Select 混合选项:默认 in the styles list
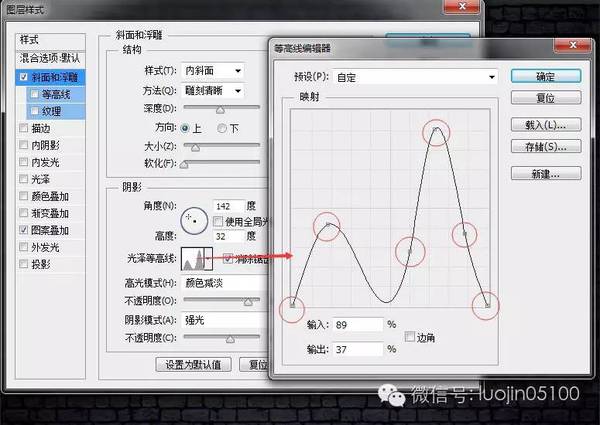 click(x=50, y=58)
